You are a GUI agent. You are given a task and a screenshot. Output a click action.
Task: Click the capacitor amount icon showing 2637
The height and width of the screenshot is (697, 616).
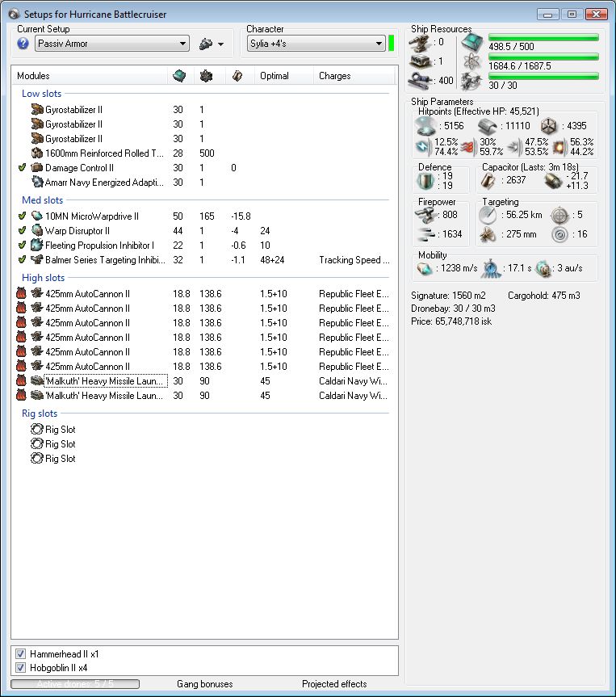488,180
